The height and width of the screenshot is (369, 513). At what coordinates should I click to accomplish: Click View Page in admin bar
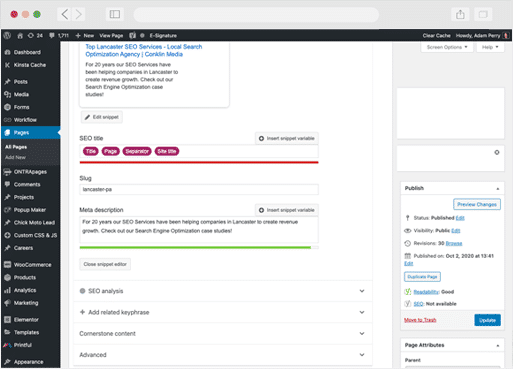(111, 35)
